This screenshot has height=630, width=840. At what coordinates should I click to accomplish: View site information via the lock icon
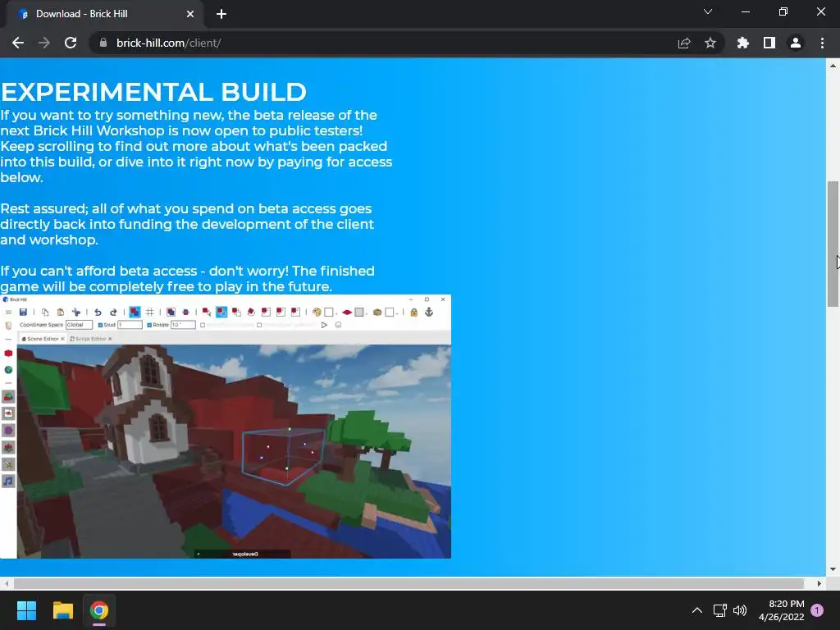[x=103, y=43]
